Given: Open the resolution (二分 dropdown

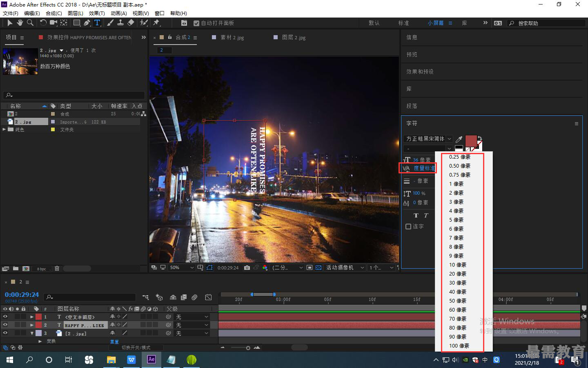Looking at the screenshot, I should 287,267.
